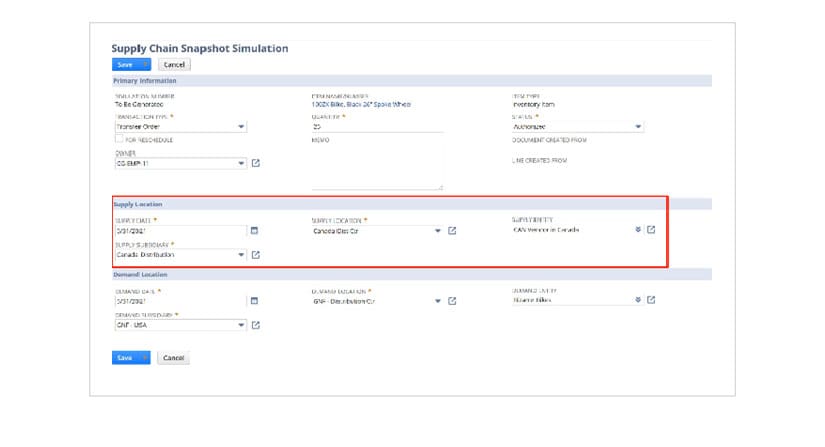Open the top Save button's dropdown arrow
This screenshot has height=447, width=825.
pos(145,65)
